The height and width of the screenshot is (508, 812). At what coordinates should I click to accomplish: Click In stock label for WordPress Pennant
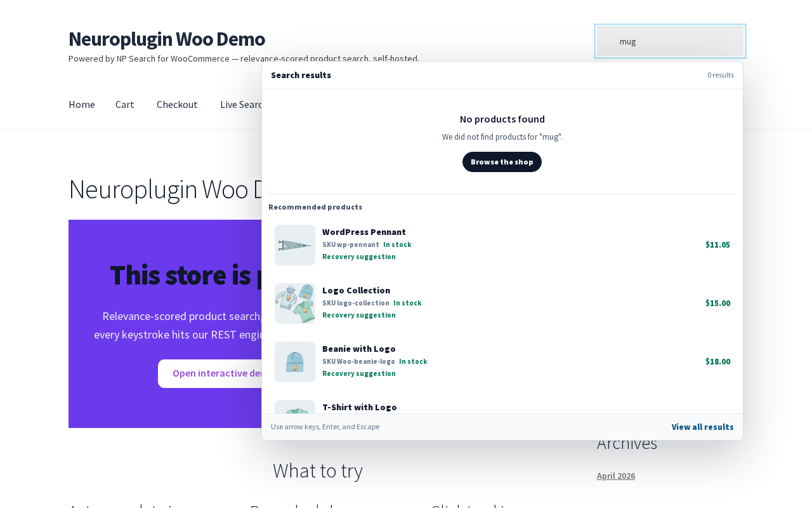click(x=397, y=244)
